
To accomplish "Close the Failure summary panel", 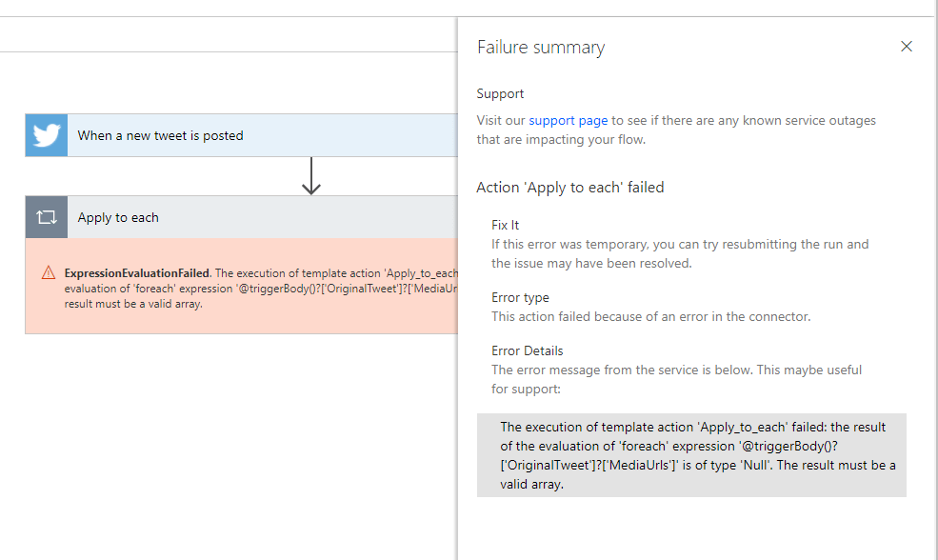I will click(907, 47).
